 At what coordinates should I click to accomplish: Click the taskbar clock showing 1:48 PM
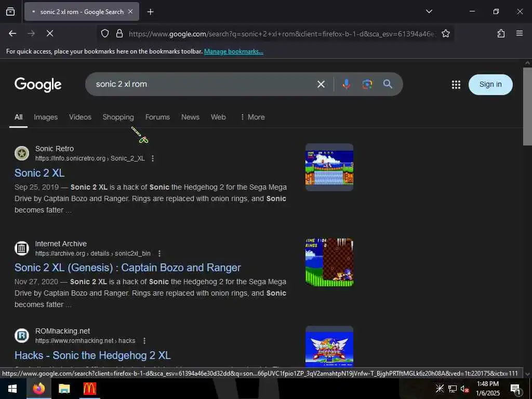487,389
